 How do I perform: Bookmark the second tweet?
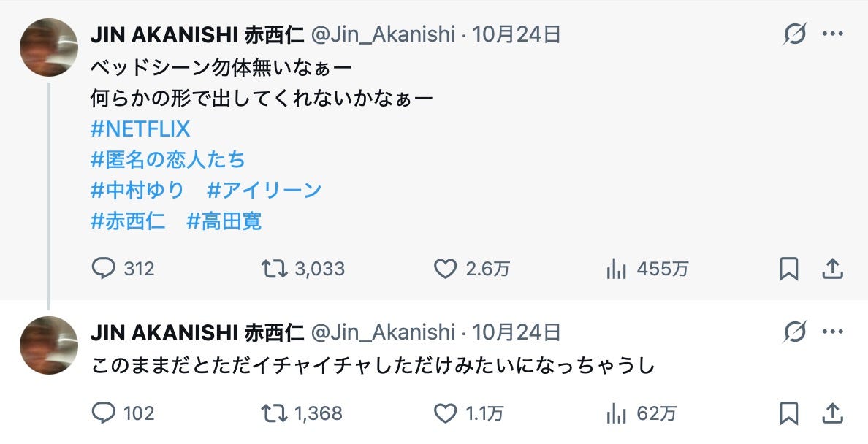click(788, 414)
